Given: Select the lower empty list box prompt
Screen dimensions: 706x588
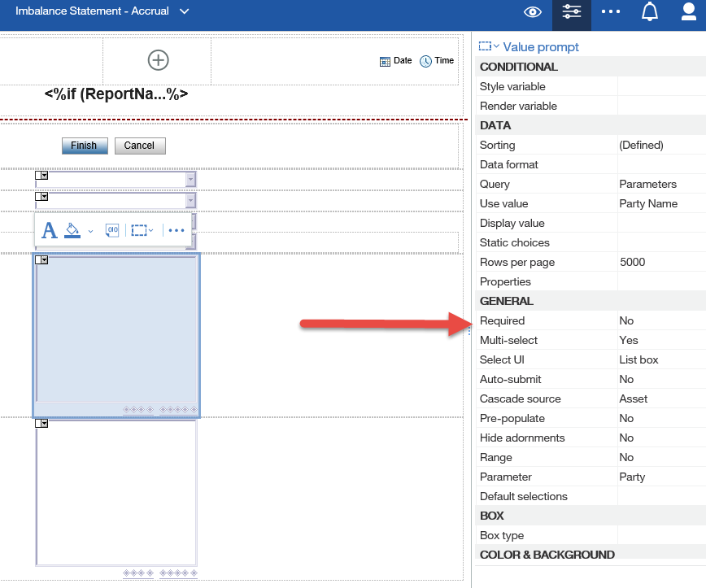Looking at the screenshot, I should 116,492.
